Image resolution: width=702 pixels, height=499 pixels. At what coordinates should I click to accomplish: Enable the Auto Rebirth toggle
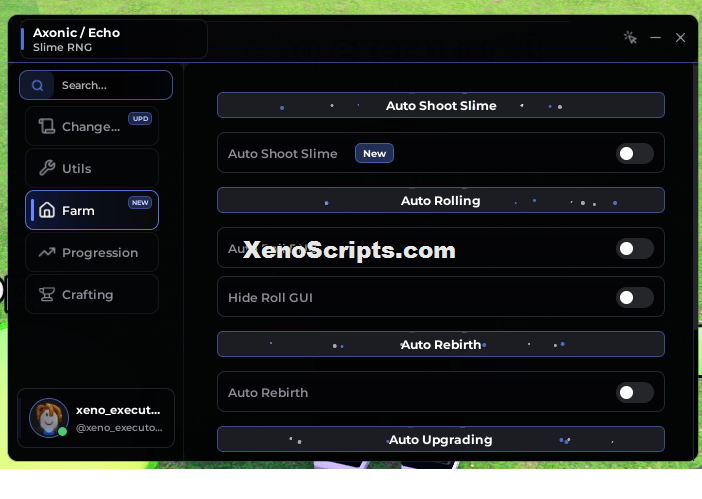(634, 392)
